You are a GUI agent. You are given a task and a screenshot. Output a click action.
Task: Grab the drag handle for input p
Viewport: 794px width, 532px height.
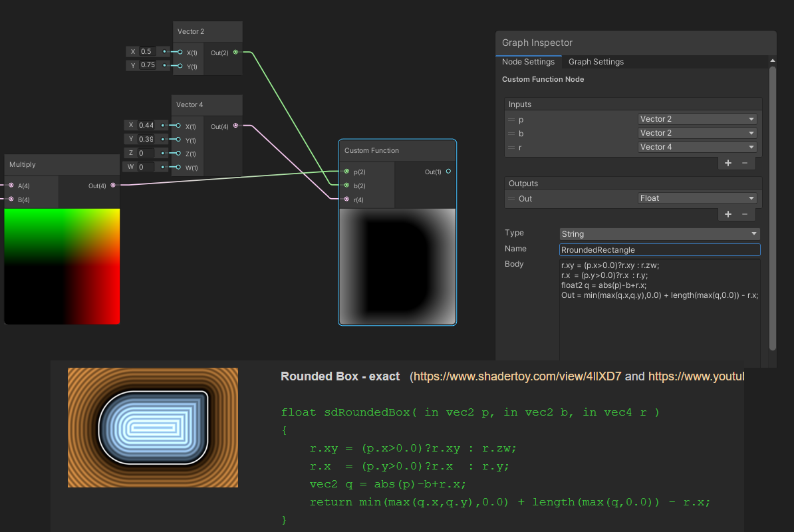click(x=511, y=120)
